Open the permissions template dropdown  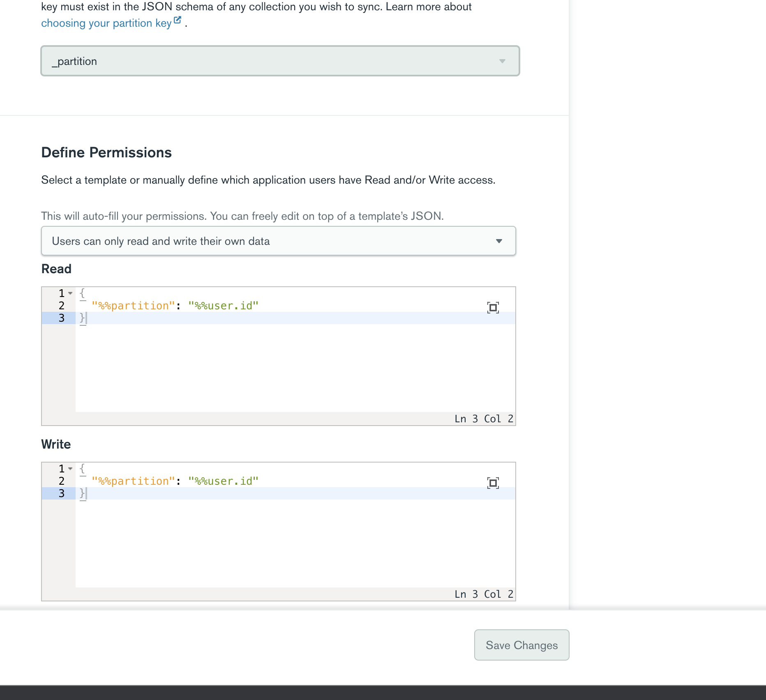279,241
